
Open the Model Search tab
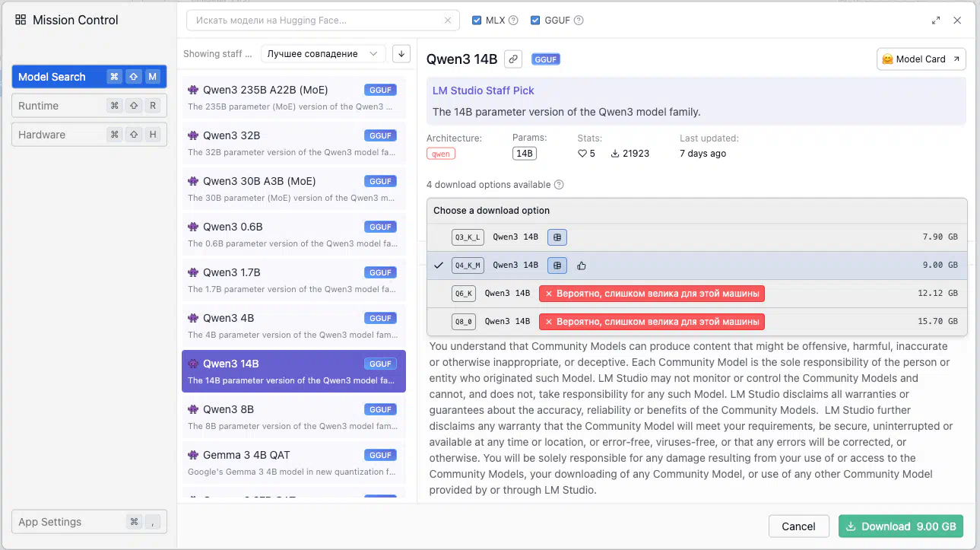[x=89, y=77]
